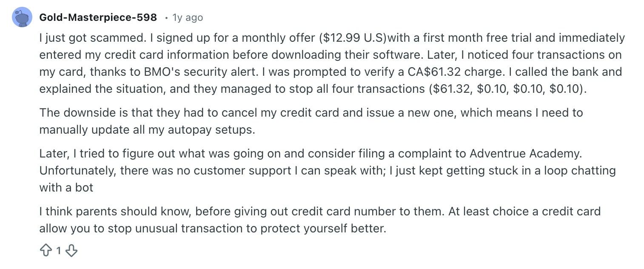Click the "manually update all my autopay setups" line
Screen dimensions: 644x269
147,129
